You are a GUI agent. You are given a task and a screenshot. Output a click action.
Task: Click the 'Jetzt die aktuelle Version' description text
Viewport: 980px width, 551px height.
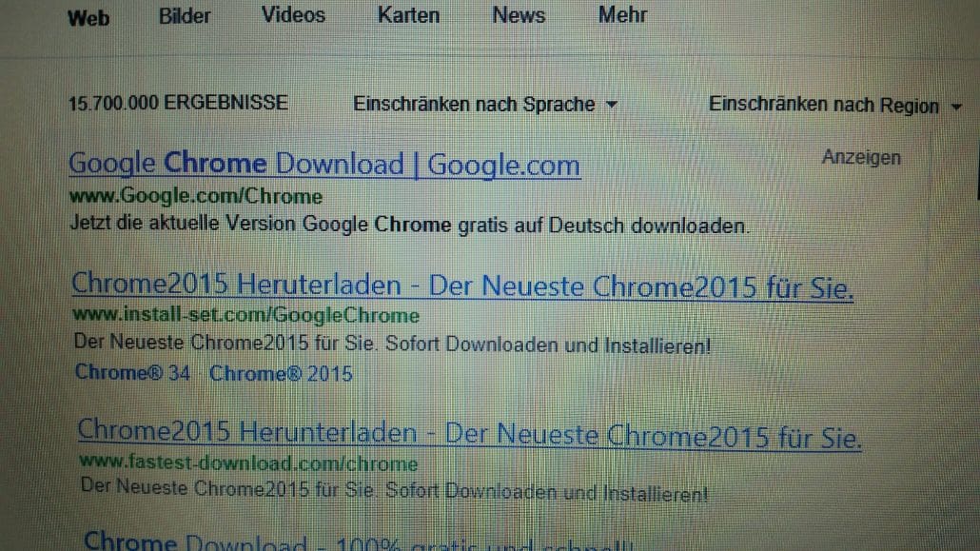pos(410,226)
